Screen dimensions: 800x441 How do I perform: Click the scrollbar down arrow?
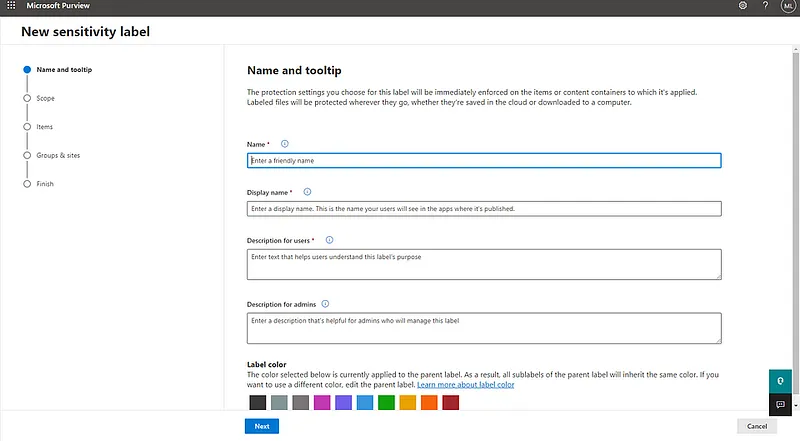point(795,406)
